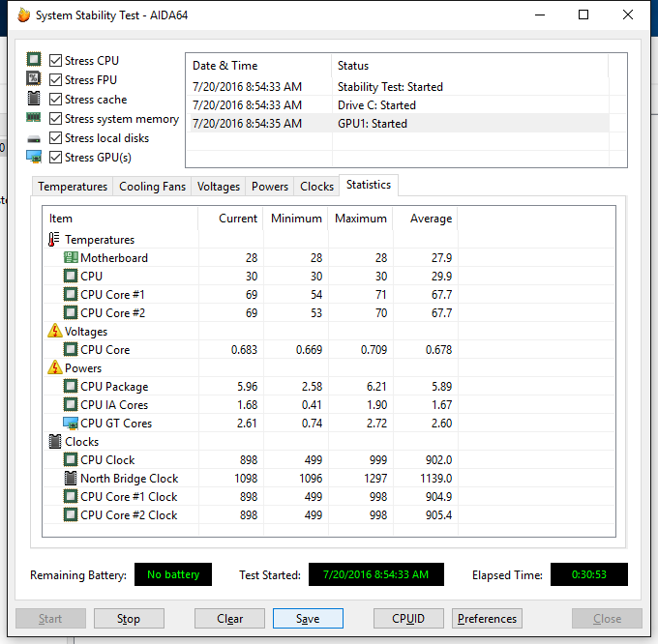
Task: Disable the Stress GPU(s) checkbox
Action: (x=55, y=158)
